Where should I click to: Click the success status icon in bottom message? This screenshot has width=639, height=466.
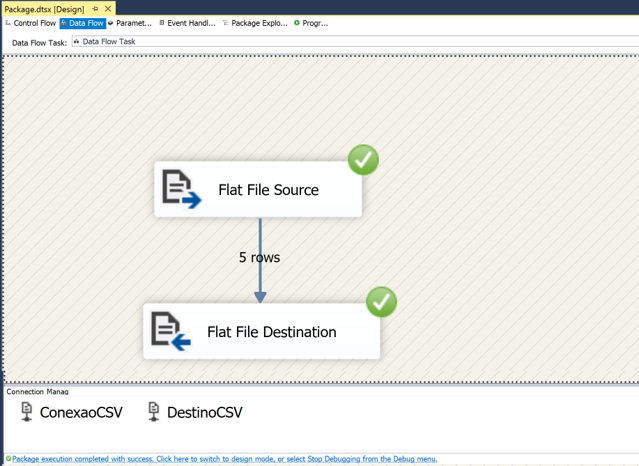[9, 458]
